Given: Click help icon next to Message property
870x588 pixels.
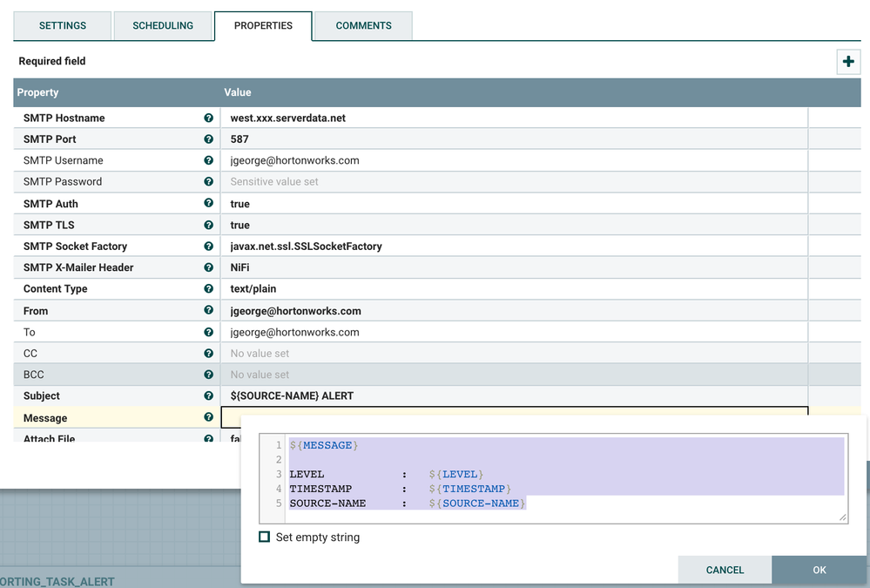Looking at the screenshot, I should (208, 417).
